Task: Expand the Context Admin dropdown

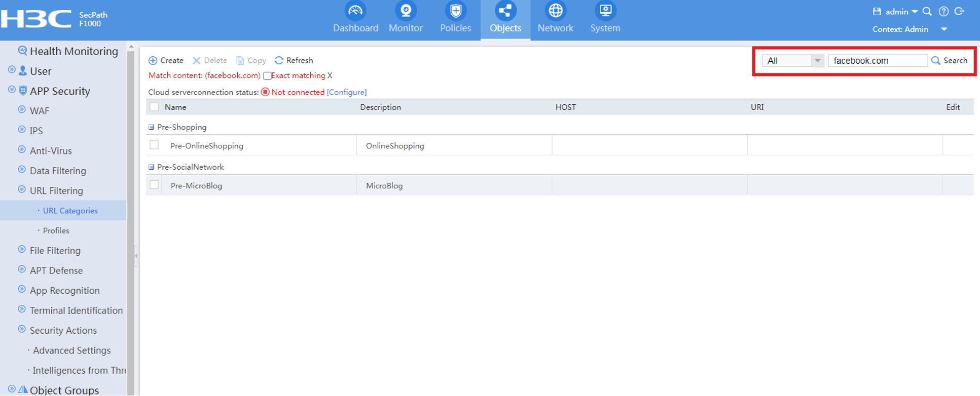Action: click(944, 29)
